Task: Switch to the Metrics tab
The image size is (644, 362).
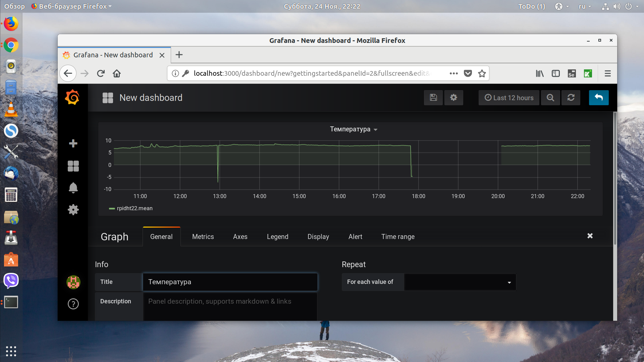Action: pos(203,237)
